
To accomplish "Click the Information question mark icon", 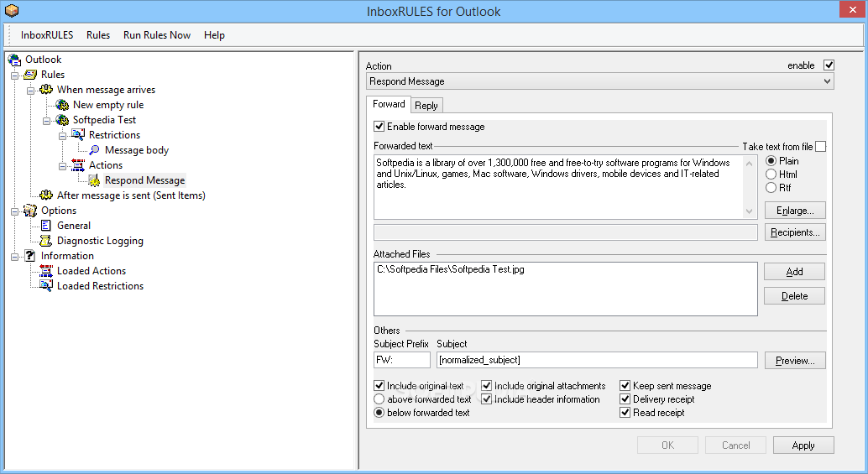I will [x=30, y=256].
